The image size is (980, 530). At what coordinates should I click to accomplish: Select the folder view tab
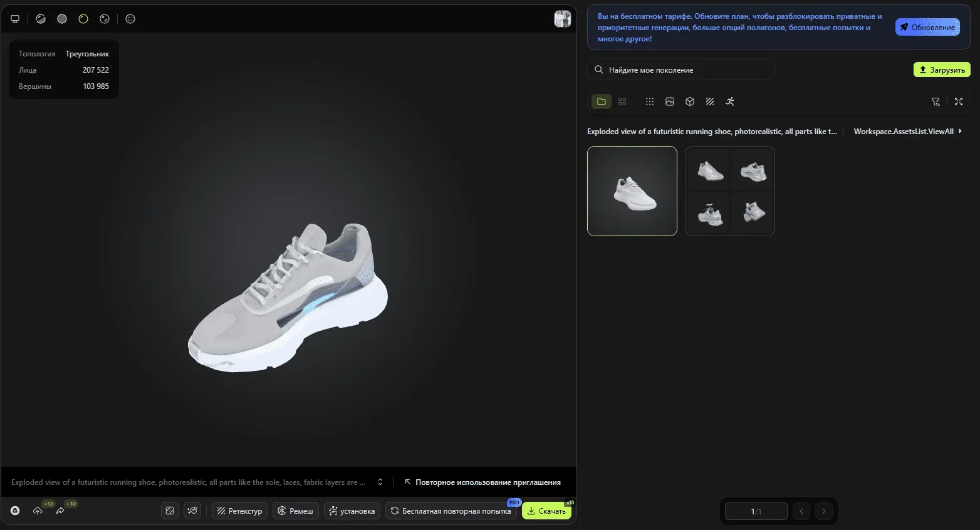click(x=602, y=101)
